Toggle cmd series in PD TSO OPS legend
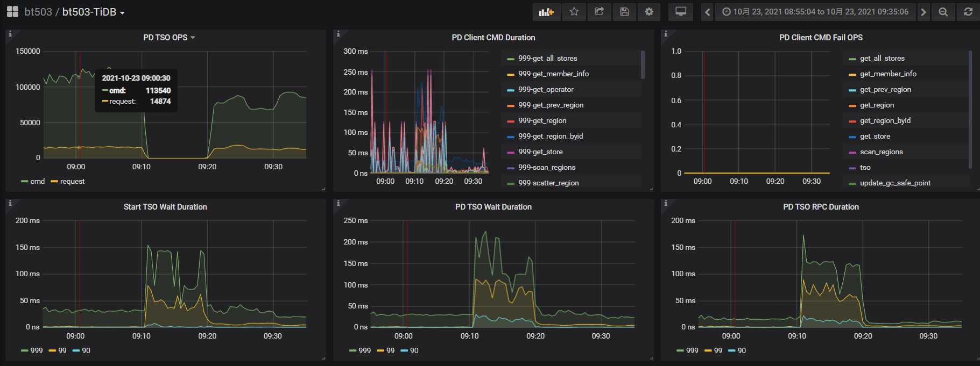Viewport: 980px width, 366px height. (37, 182)
